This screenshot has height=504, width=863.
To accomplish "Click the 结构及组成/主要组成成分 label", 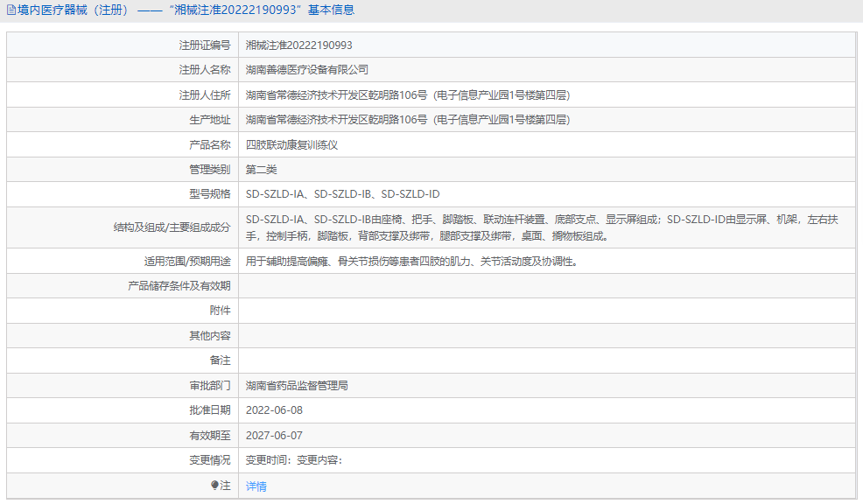I will pyautogui.click(x=172, y=227).
